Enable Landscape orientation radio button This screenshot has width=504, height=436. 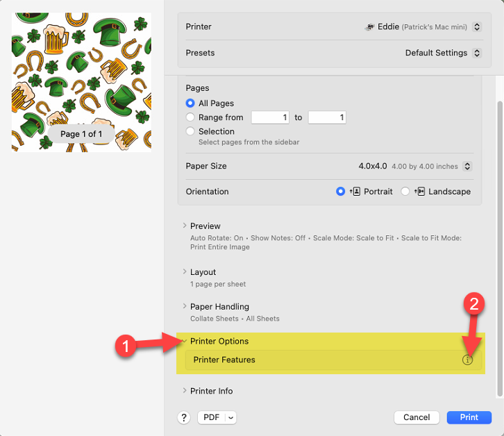405,192
